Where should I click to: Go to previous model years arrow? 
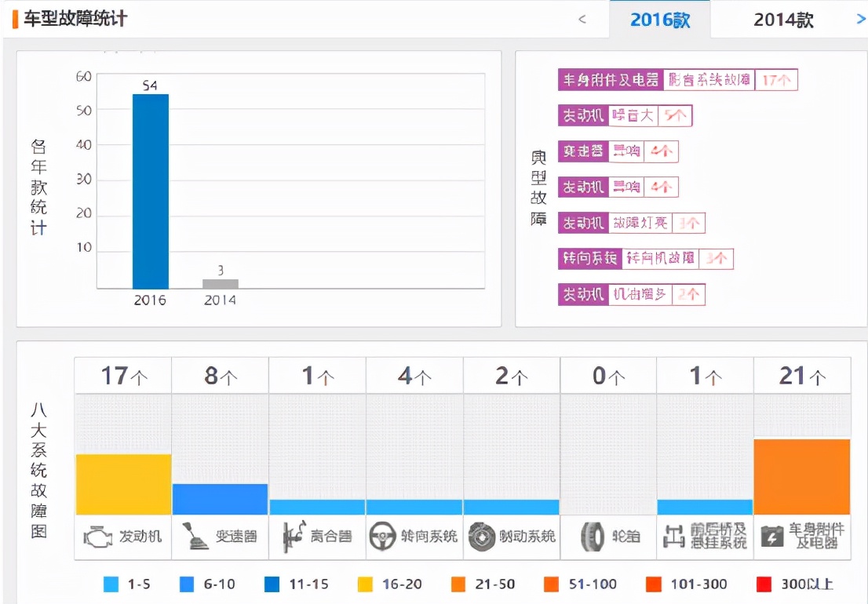(x=582, y=20)
